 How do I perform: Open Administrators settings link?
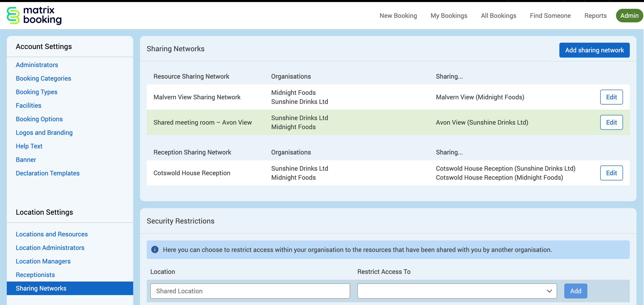[37, 65]
